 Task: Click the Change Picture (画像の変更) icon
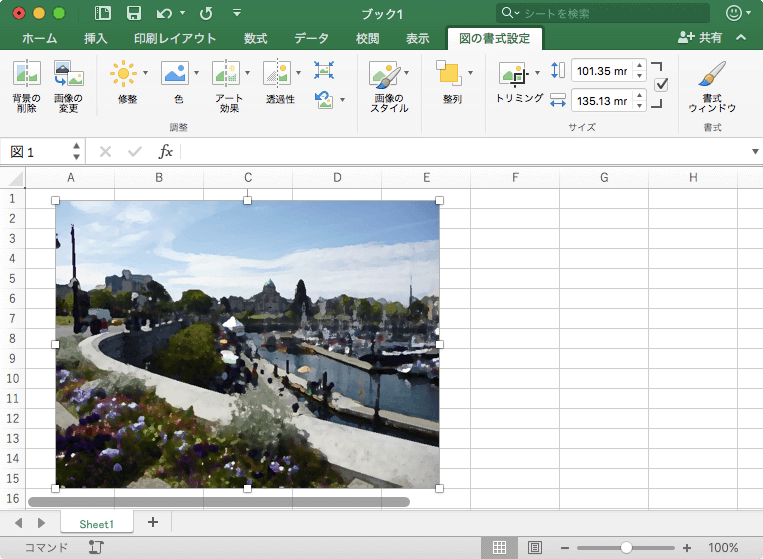pos(68,75)
